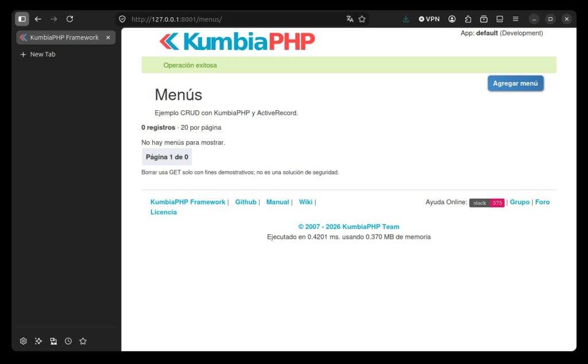
Task: Go back using the left arrow
Action: coord(38,19)
